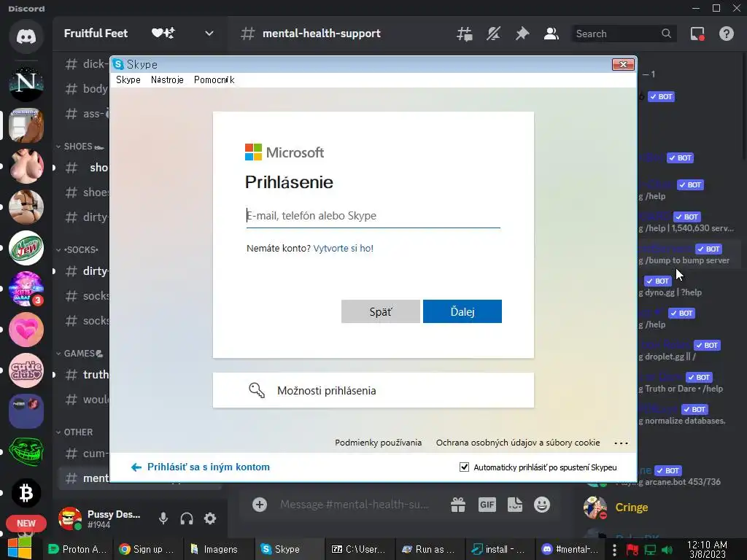
Task: Select the cutie club server icon
Action: [x=26, y=370]
